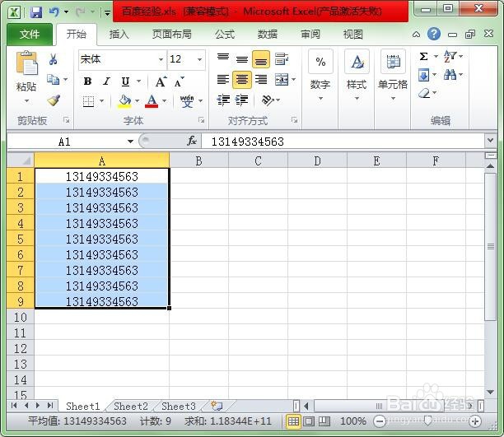Image resolution: width=504 pixels, height=437 pixels.
Task: Expand the formula bar chevron
Action: 490,141
